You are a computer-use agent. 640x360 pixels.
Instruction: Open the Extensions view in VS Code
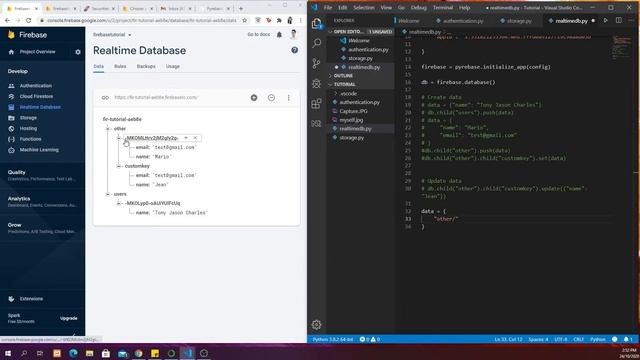pyautogui.click(x=316, y=104)
